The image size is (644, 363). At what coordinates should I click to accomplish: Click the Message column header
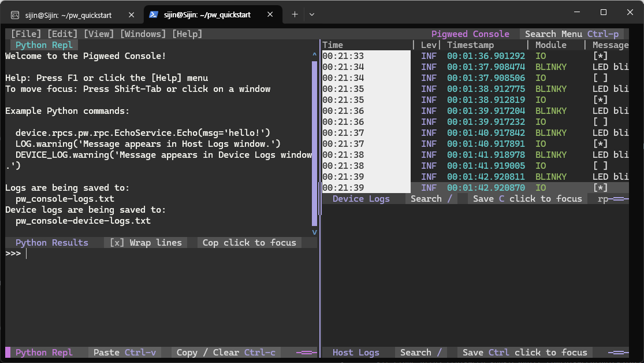[611, 45]
